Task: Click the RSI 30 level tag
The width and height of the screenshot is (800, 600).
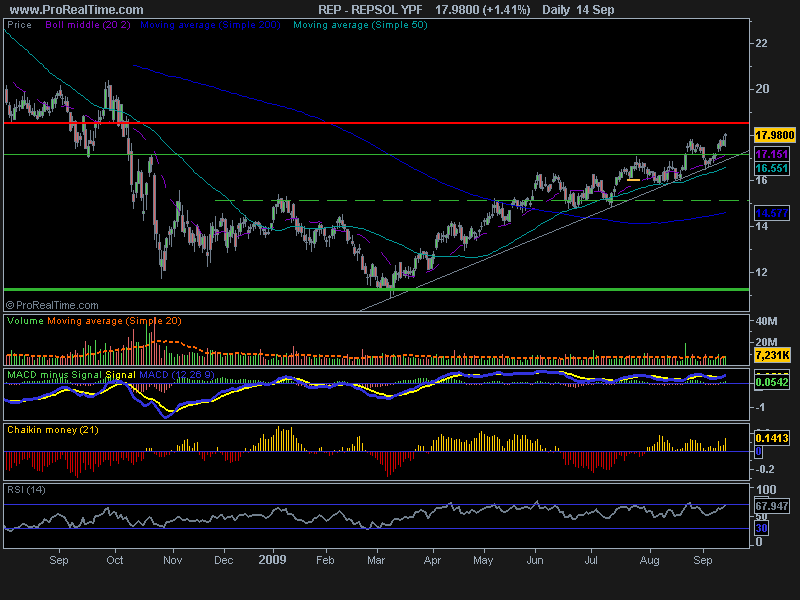Action: pyautogui.click(x=761, y=528)
